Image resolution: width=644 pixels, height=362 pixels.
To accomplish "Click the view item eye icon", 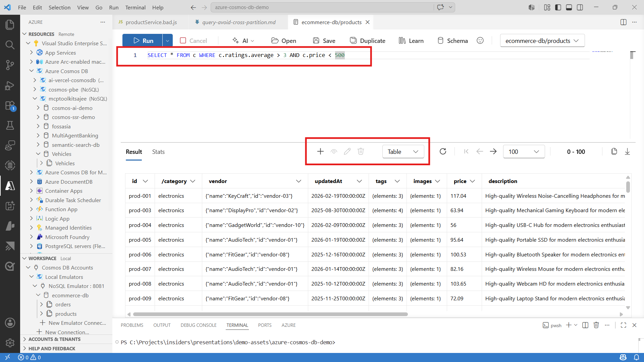I will [x=334, y=152].
